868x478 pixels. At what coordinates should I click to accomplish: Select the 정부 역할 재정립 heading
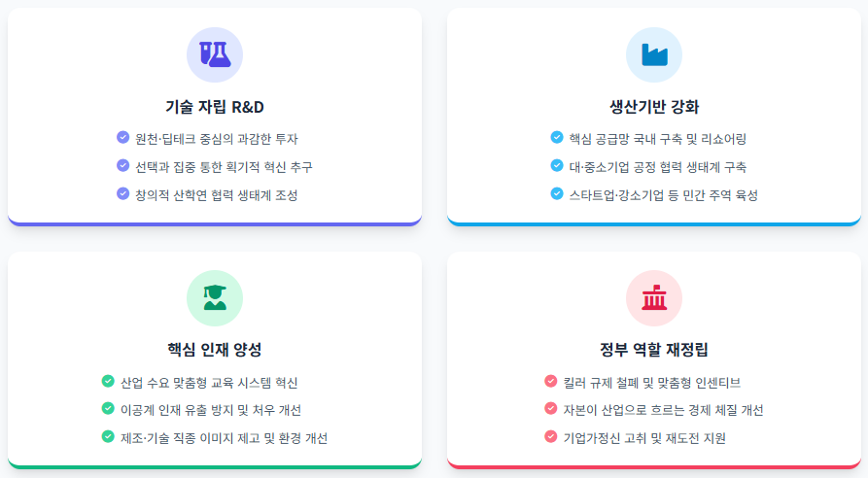click(x=654, y=350)
